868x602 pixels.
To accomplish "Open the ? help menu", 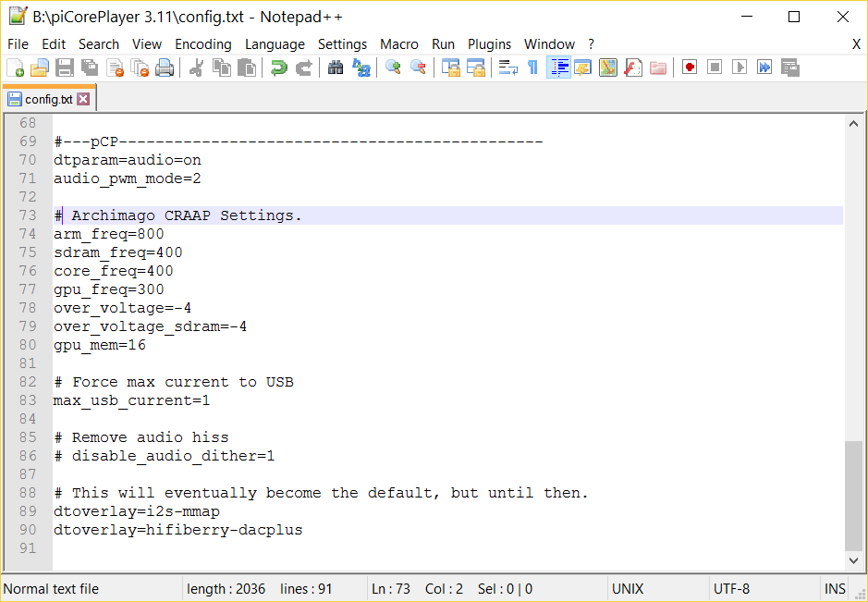I will point(591,44).
